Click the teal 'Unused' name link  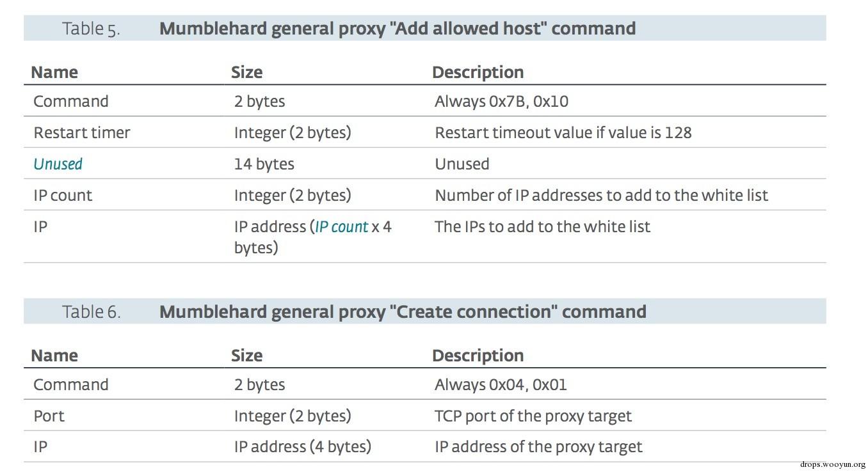[58, 164]
